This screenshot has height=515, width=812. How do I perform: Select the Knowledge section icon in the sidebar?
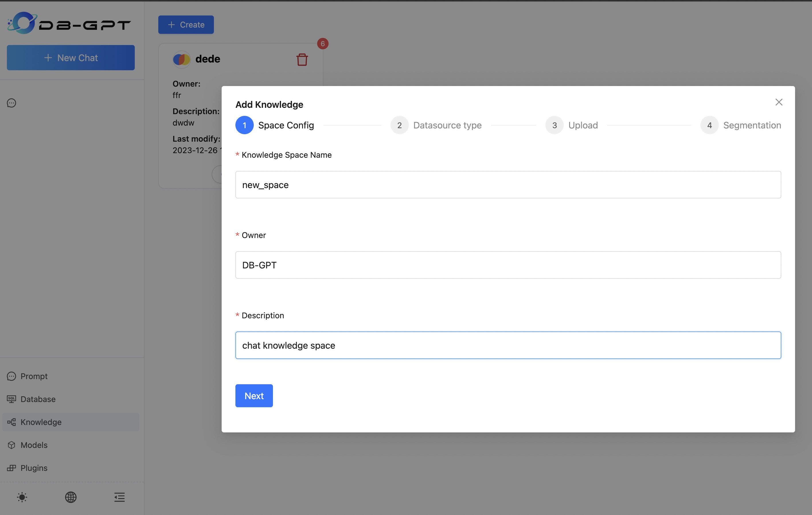point(12,422)
